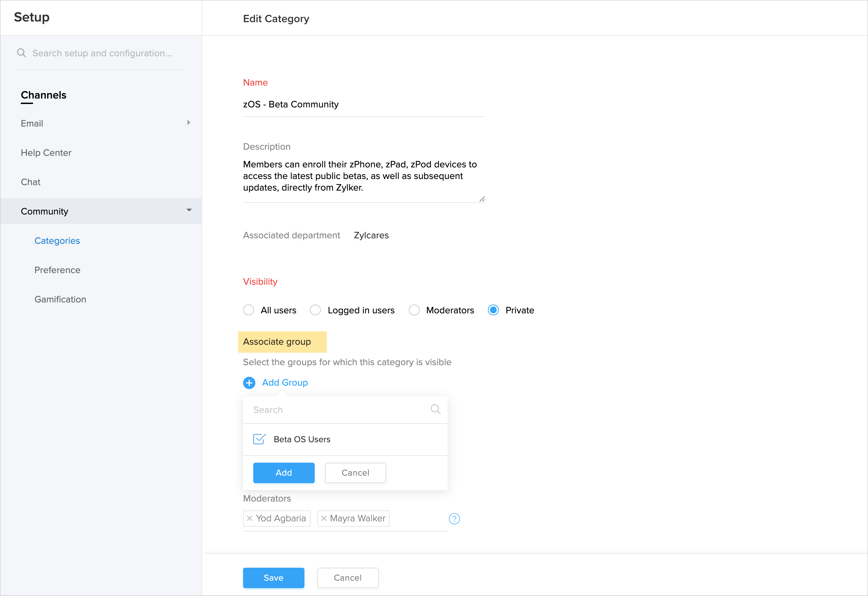The image size is (868, 596).
Task: Remove Mayra Walker moderator tag
Action: [324, 518]
